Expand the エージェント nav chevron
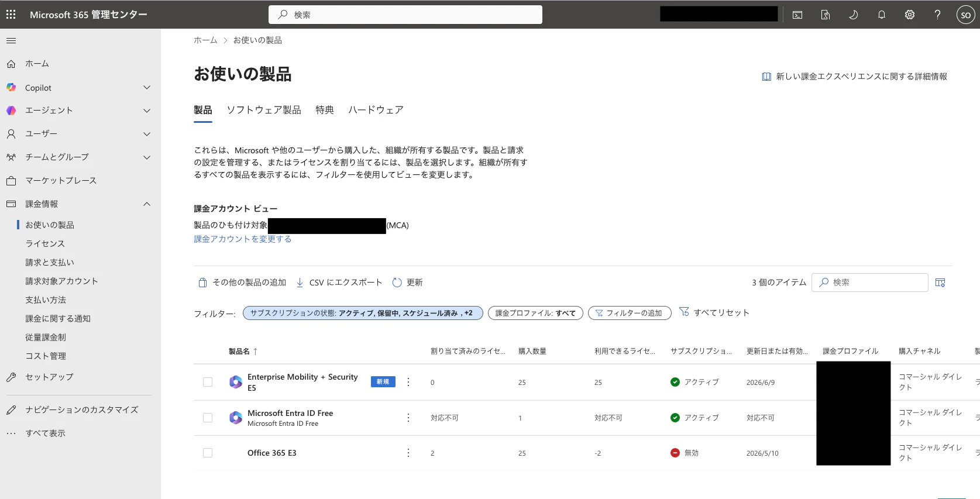Screen dimensions: 980x499 (147, 111)
